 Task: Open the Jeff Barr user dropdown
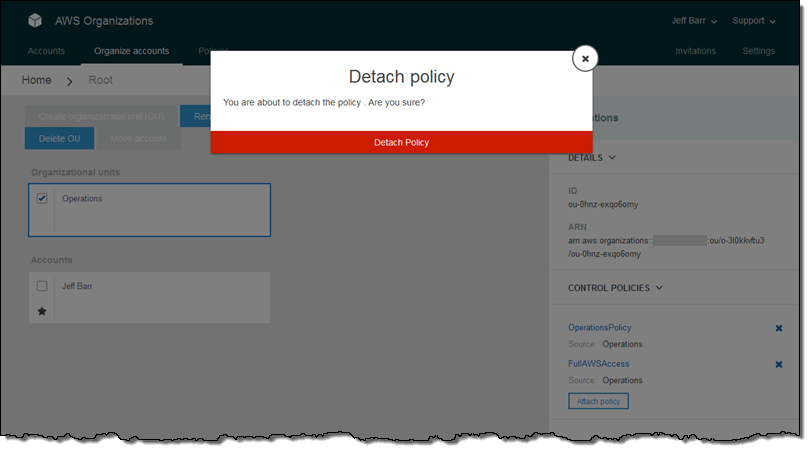click(693, 21)
